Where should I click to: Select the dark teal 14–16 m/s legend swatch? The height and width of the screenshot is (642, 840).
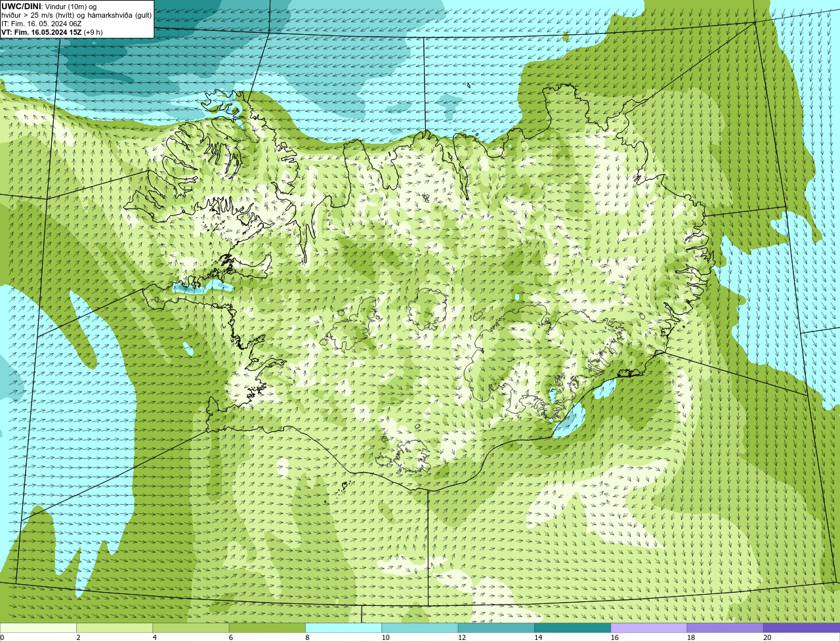point(573,628)
